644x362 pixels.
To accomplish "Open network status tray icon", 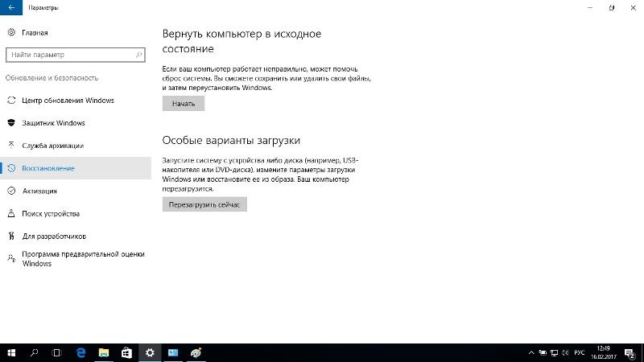I will click(x=554, y=352).
